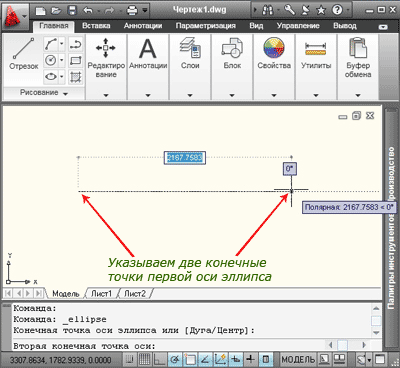Open search with the binoculars icon
The height and width of the screenshot is (368, 400).
click(268, 10)
